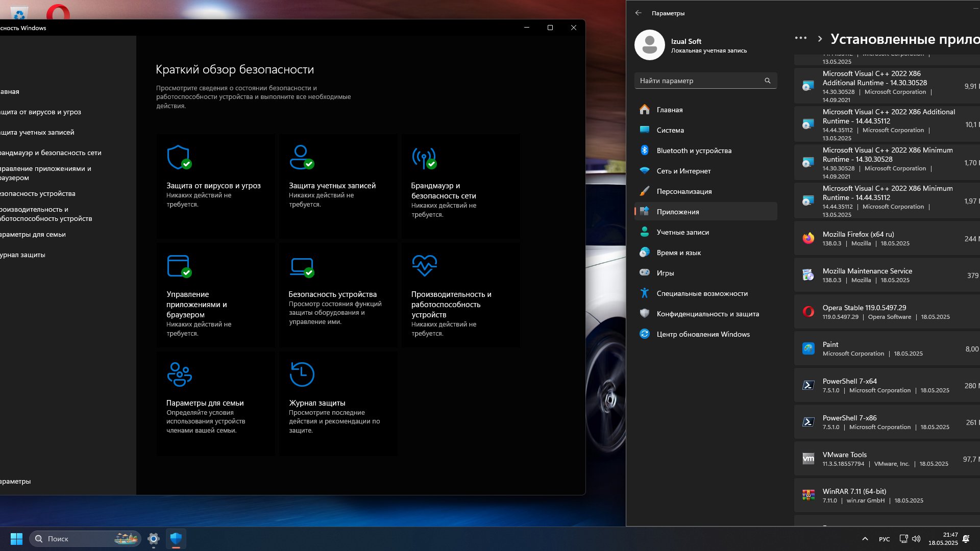
Task: Open the РУС language switcher in tray
Action: point(885,539)
